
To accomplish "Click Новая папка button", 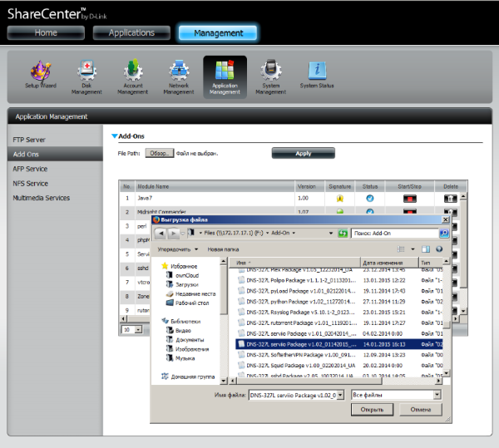I will [x=223, y=249].
